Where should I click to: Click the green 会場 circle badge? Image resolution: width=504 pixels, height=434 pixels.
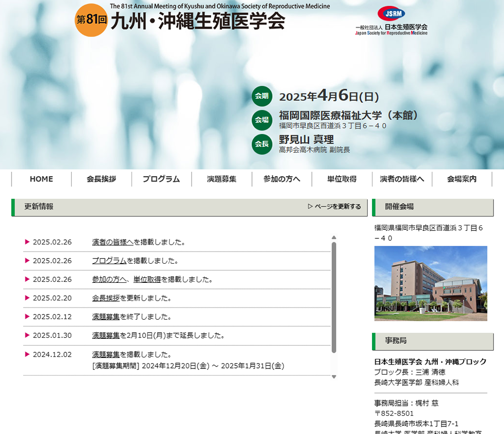tap(262, 120)
